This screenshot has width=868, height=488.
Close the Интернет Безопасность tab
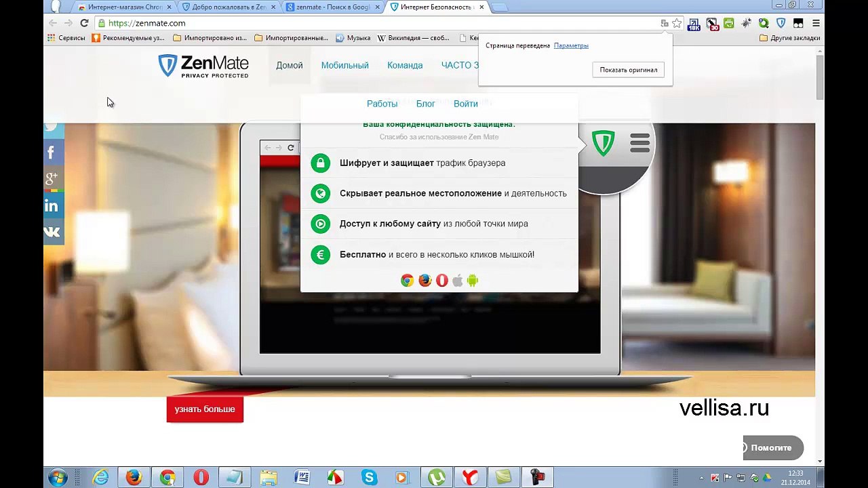click(482, 7)
